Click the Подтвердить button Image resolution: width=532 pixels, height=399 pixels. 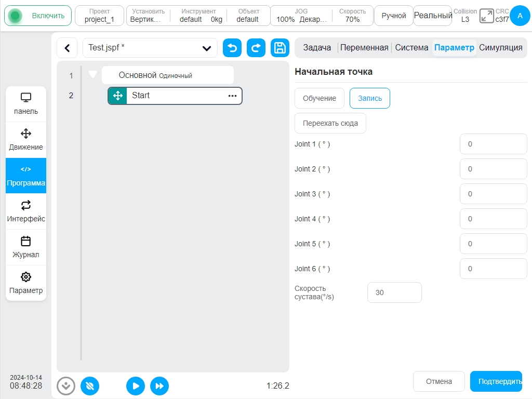[496, 381]
